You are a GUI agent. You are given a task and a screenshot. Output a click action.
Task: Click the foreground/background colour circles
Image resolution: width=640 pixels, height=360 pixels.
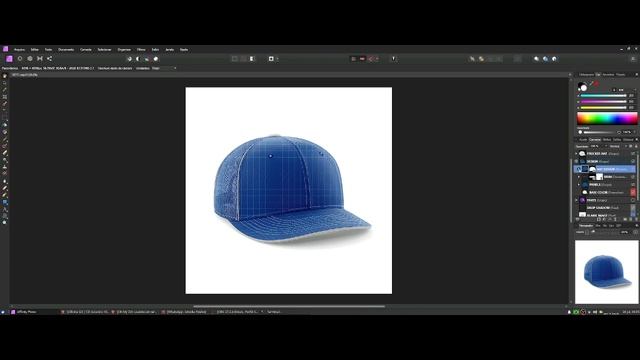pyautogui.click(x=582, y=87)
